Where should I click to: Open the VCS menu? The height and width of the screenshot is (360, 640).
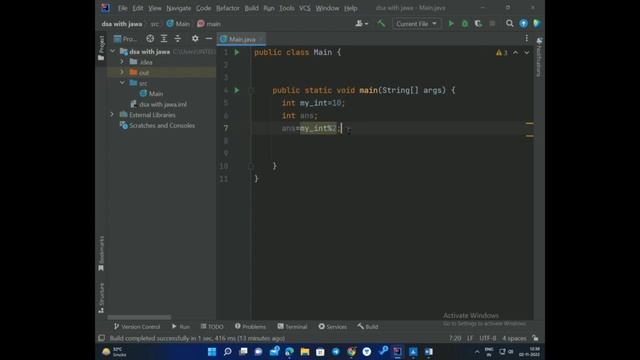304,8
